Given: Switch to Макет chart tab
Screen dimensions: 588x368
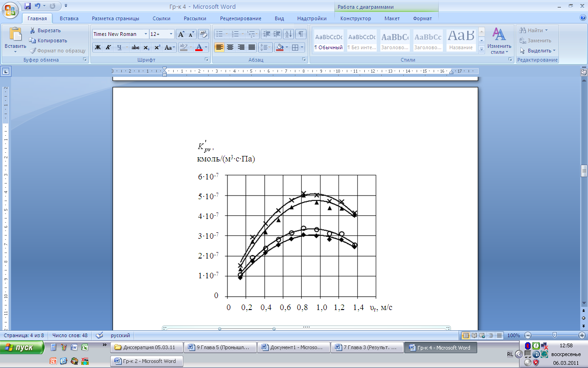Looking at the screenshot, I should coord(392,18).
